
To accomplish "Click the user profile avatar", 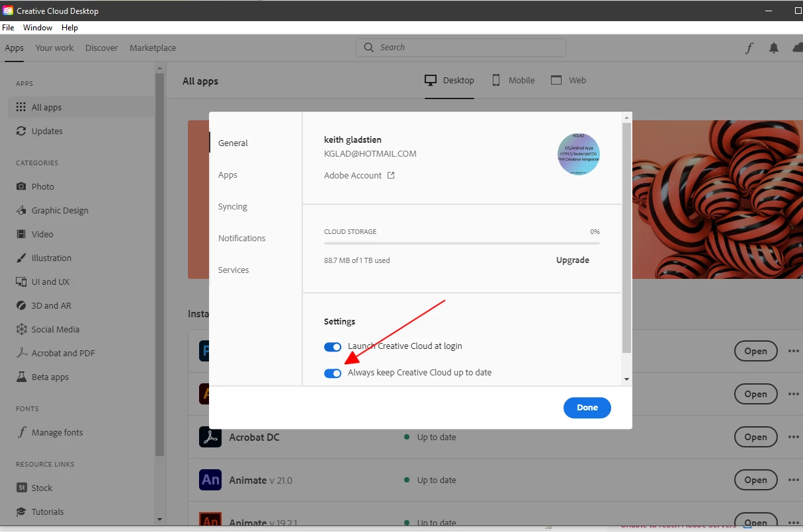I will click(x=579, y=154).
